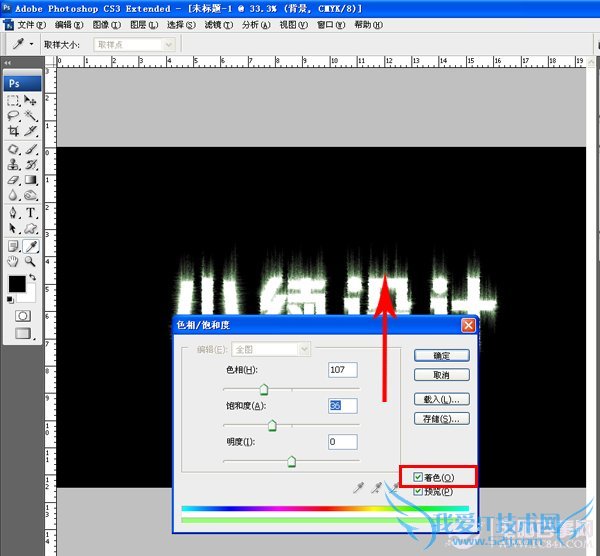Select the Type tool
The width and height of the screenshot is (600, 556).
coord(30,213)
